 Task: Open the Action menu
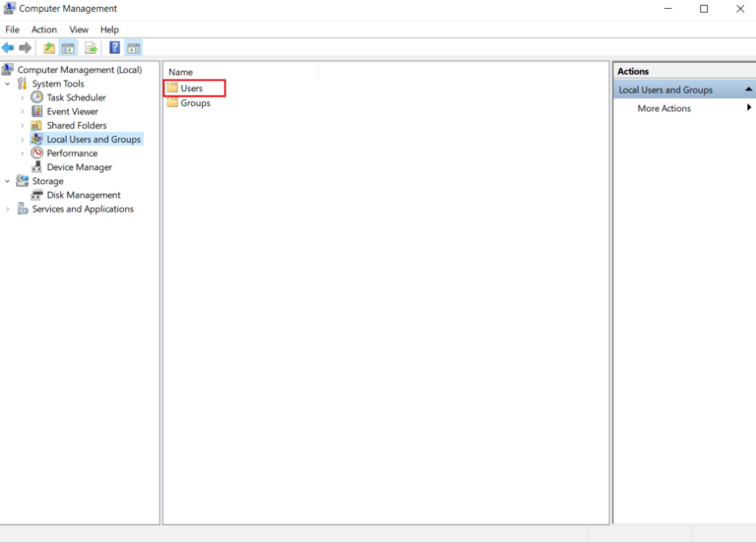tap(44, 30)
